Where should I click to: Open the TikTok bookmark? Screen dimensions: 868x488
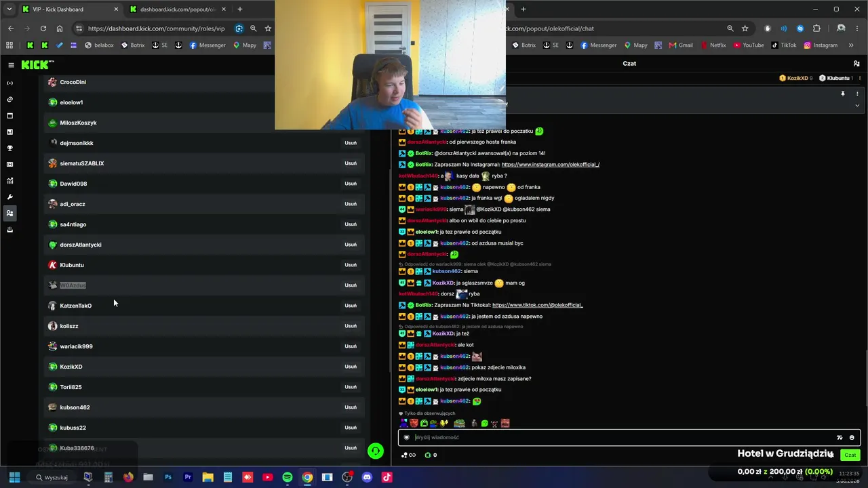[783, 45]
